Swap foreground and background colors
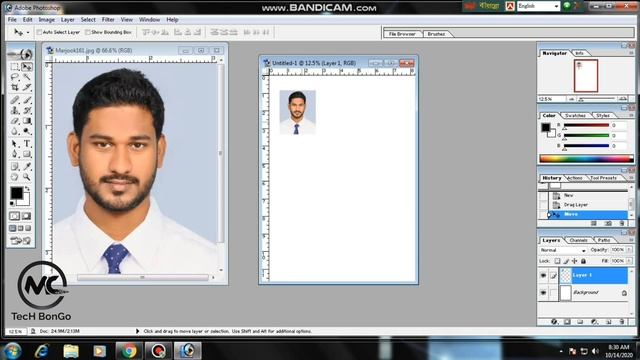The image size is (640, 360). click(x=27, y=189)
